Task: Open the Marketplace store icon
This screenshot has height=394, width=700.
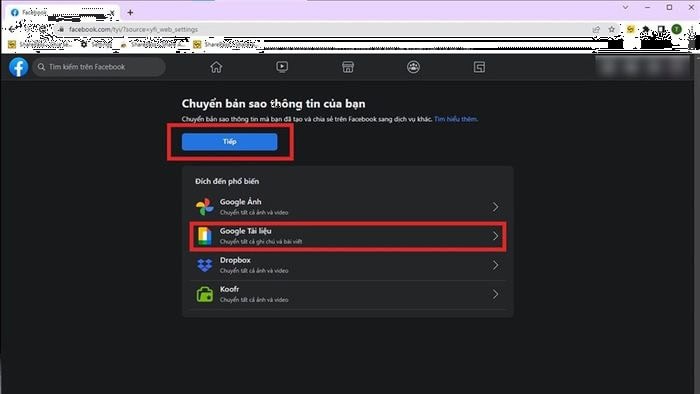Action: (348, 67)
